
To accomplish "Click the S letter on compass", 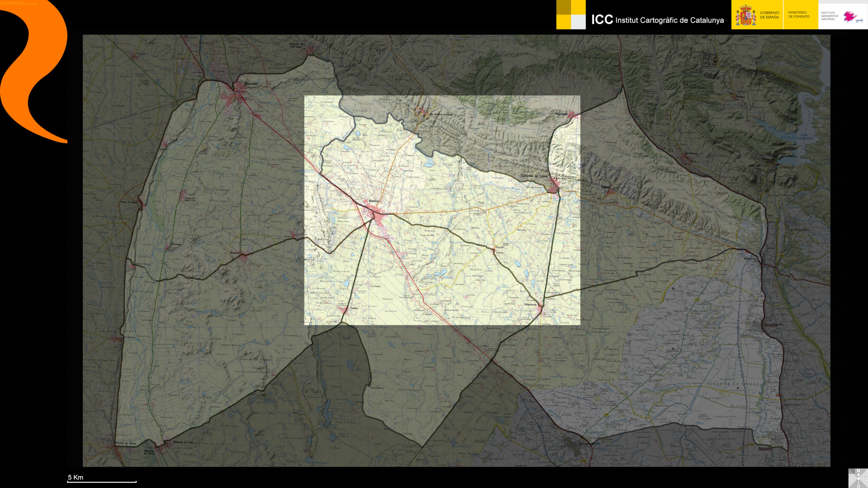I will click(x=859, y=486).
